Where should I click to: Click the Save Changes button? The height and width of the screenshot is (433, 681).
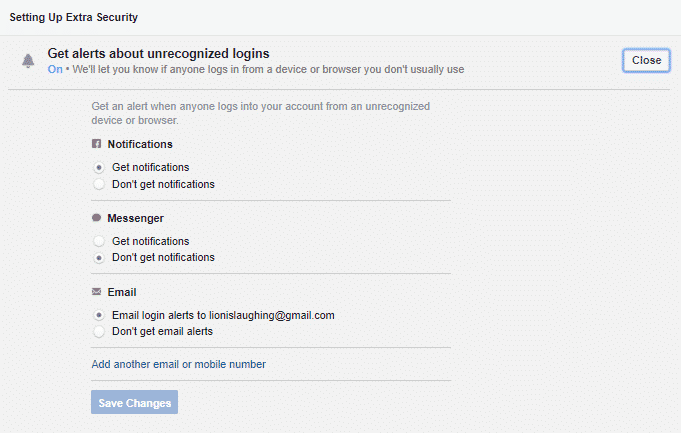pyautogui.click(x=135, y=403)
